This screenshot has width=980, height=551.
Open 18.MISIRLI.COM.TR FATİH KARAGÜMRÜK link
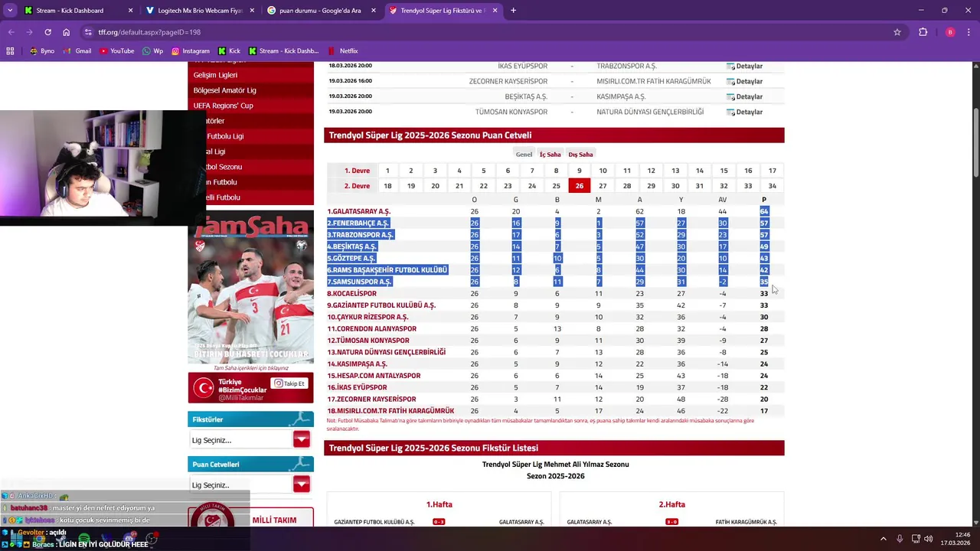391,411
